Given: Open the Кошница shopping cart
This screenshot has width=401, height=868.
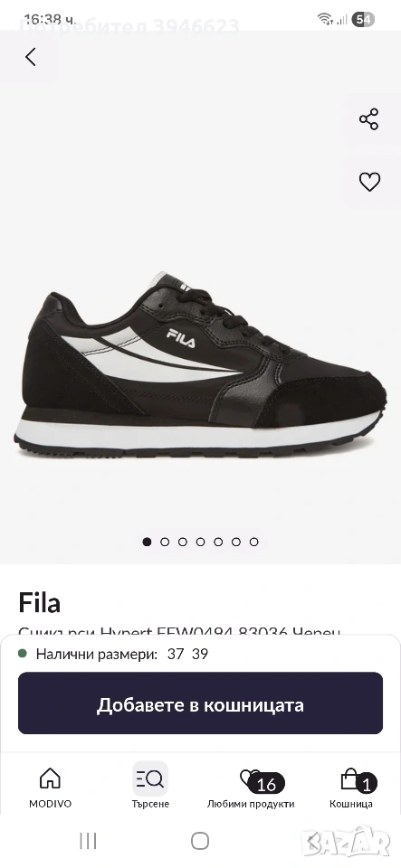Looking at the screenshot, I should pyautogui.click(x=351, y=788).
